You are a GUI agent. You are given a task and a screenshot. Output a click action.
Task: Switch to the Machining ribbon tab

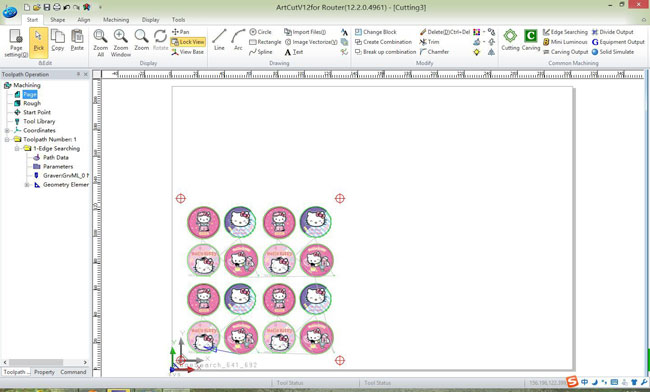pos(116,19)
